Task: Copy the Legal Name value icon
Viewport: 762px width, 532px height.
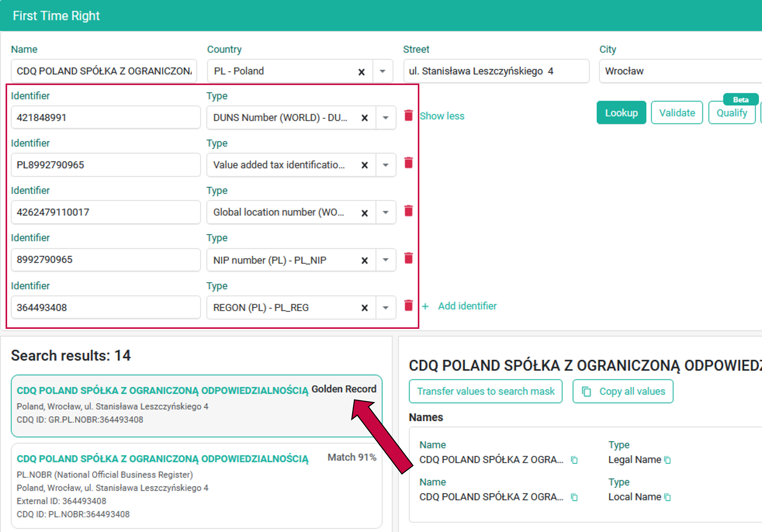Action: [574, 460]
